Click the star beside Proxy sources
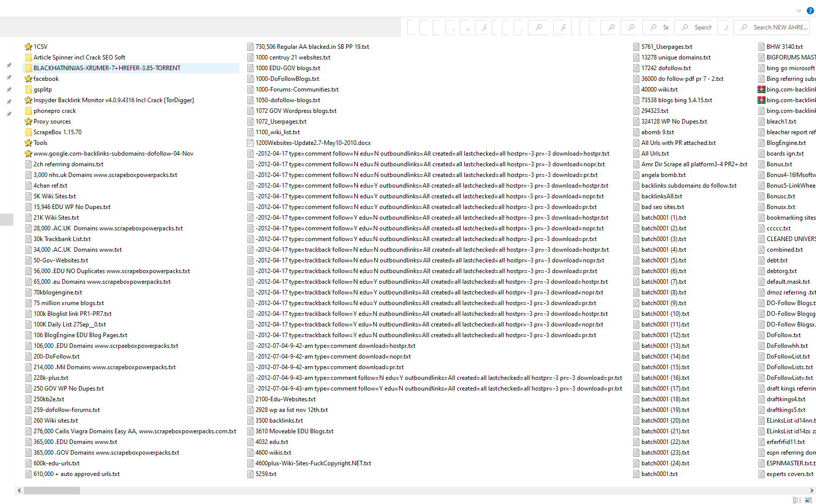 pyautogui.click(x=29, y=121)
